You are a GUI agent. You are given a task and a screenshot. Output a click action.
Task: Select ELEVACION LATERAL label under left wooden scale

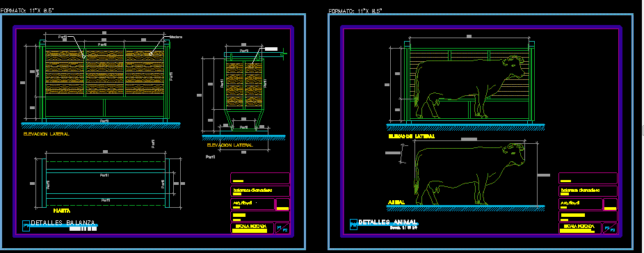[x=47, y=134]
